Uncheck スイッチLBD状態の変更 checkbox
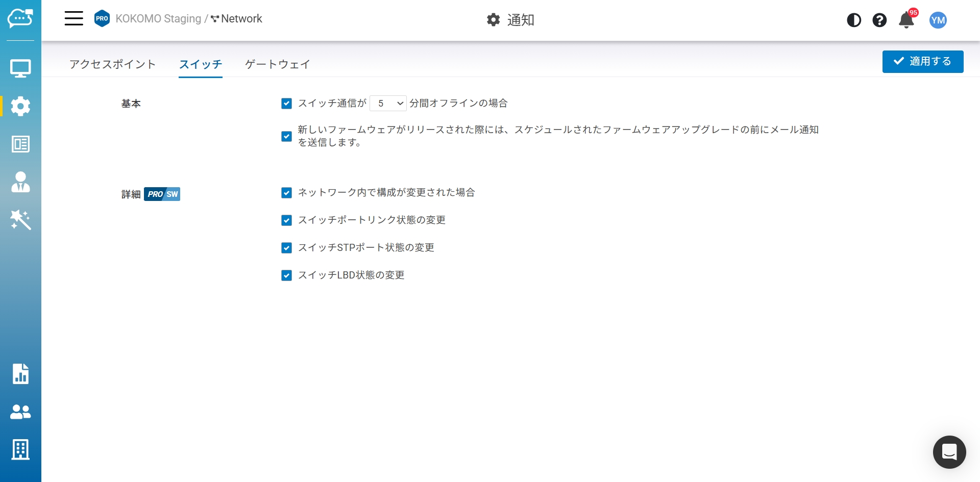Image resolution: width=980 pixels, height=482 pixels. pos(287,275)
